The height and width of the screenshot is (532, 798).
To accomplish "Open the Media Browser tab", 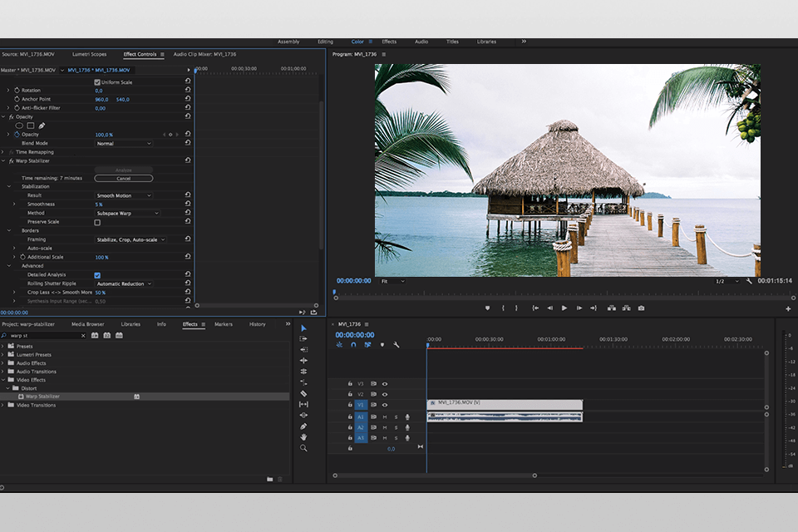I will click(87, 324).
